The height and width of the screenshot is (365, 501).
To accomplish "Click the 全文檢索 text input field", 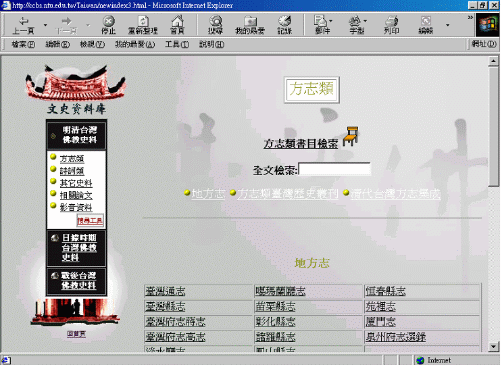I will (x=334, y=169).
